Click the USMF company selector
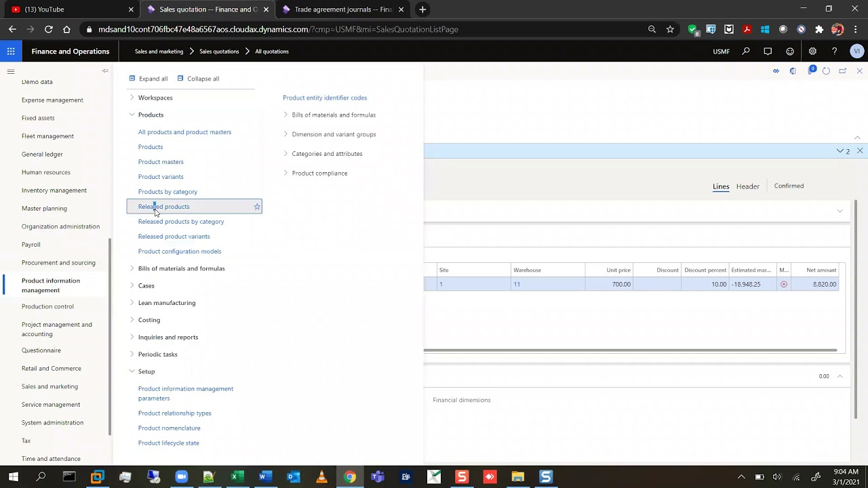This screenshot has height=488, width=868. (722, 52)
